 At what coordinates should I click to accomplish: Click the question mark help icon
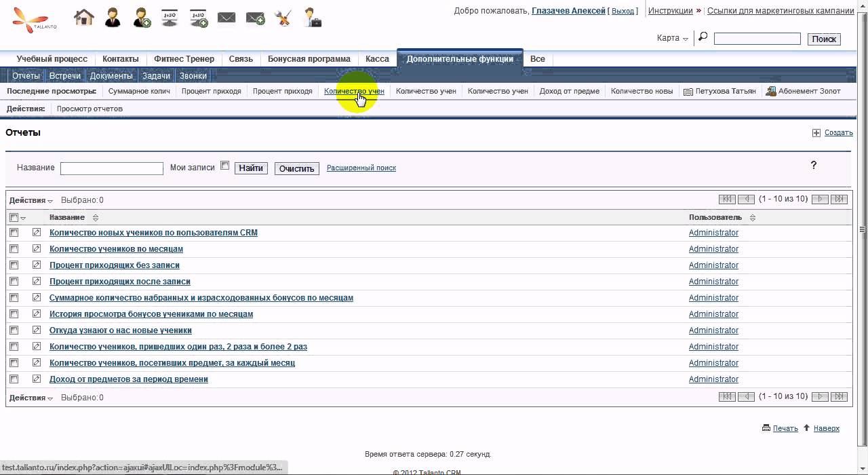click(x=814, y=165)
